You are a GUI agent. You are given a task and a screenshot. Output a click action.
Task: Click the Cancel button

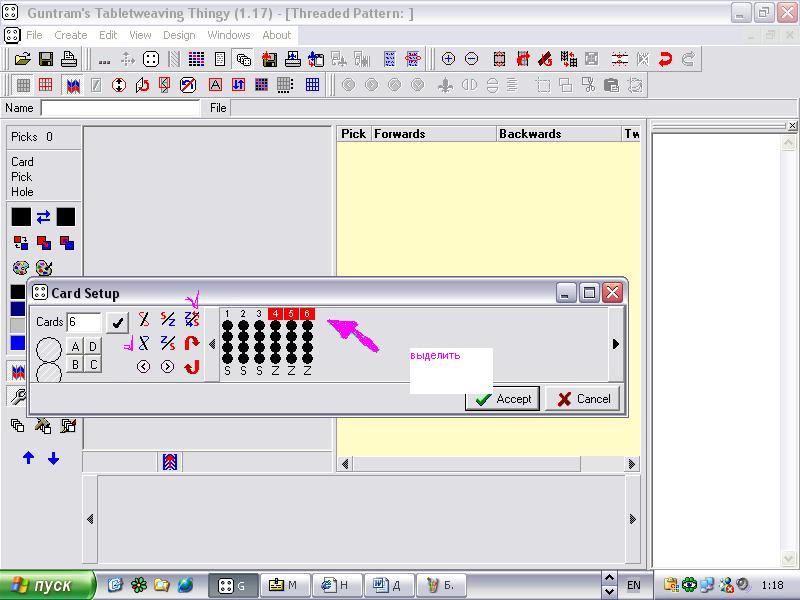(584, 398)
